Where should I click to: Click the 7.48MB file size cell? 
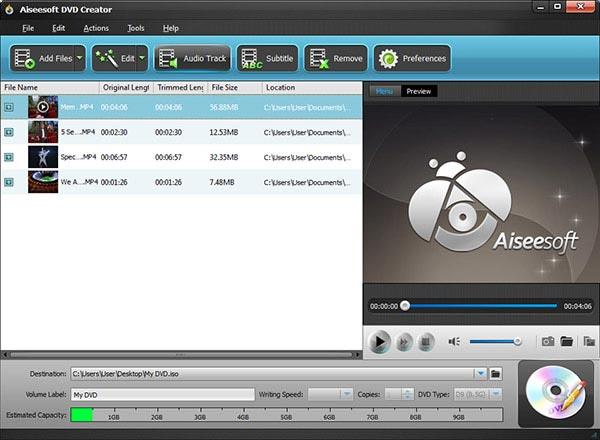[222, 183]
